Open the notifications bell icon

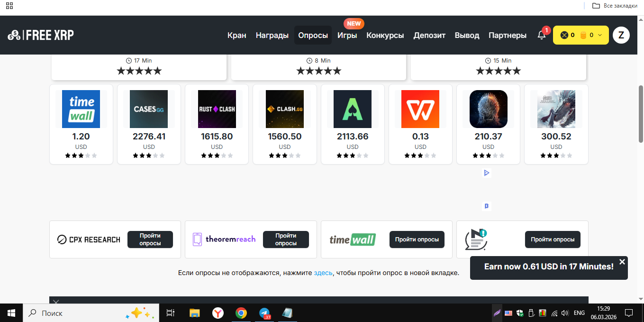click(x=541, y=35)
